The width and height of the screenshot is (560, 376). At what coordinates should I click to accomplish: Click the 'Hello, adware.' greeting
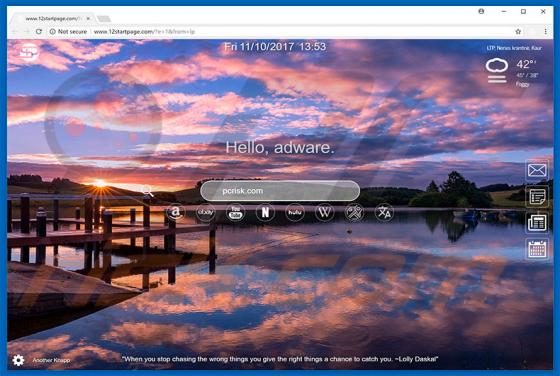280,147
